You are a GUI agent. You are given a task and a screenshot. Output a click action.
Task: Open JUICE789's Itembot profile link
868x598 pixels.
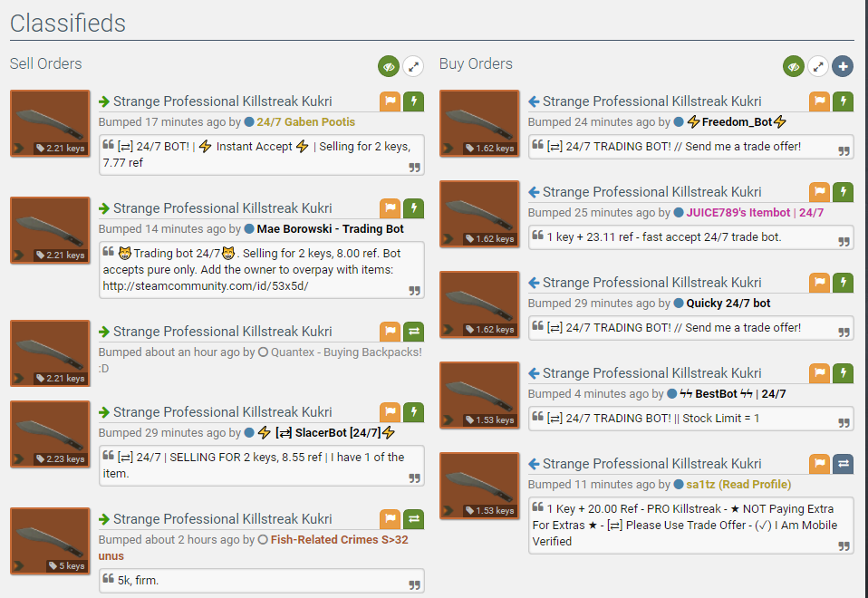tap(755, 213)
